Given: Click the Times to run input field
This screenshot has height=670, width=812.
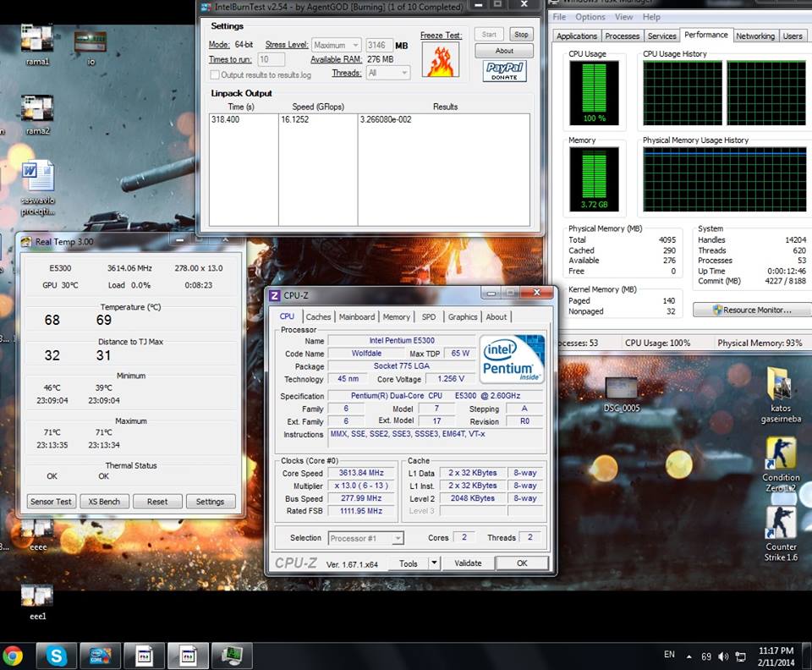Looking at the screenshot, I should 272,59.
